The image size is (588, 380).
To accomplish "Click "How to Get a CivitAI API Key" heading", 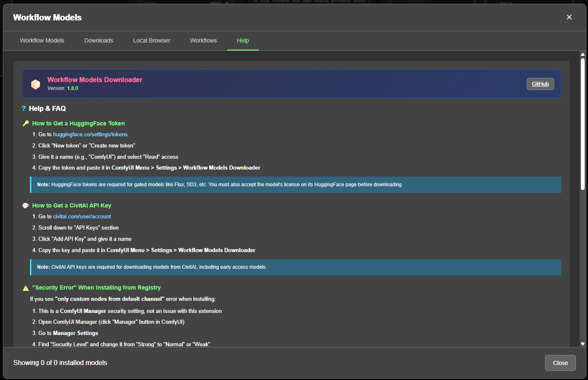I will [72, 205].
